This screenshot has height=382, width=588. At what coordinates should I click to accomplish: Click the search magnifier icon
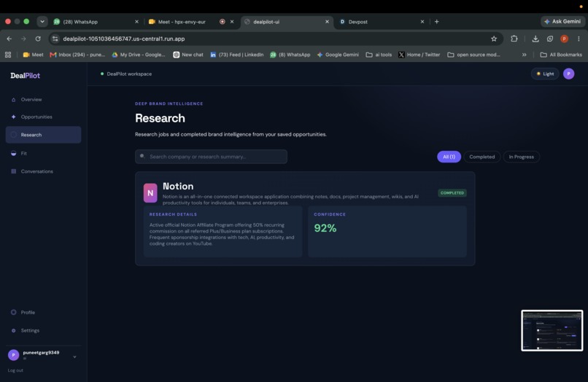coord(142,156)
